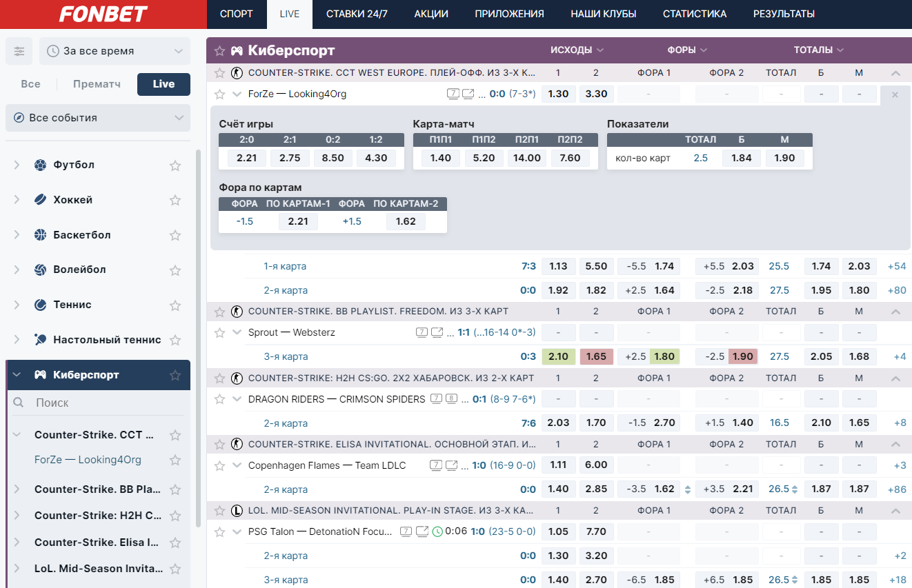Click Counter-Strike icon in BB Playlist header
Image resolution: width=912 pixels, height=588 pixels.
(x=237, y=311)
